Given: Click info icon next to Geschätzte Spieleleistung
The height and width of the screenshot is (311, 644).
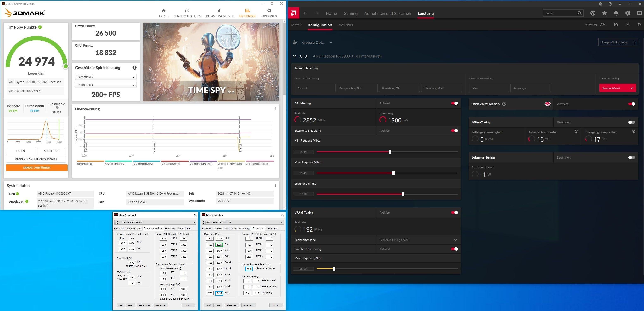Looking at the screenshot, I should [135, 67].
